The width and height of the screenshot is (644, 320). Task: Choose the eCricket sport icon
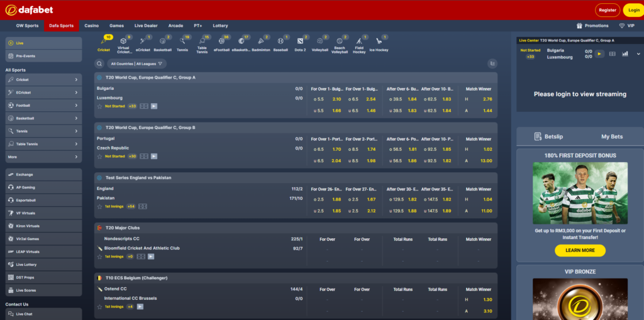[x=144, y=45]
